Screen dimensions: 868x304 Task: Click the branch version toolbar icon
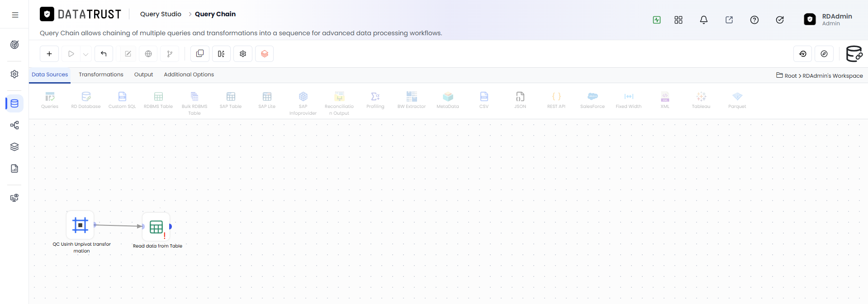point(170,54)
